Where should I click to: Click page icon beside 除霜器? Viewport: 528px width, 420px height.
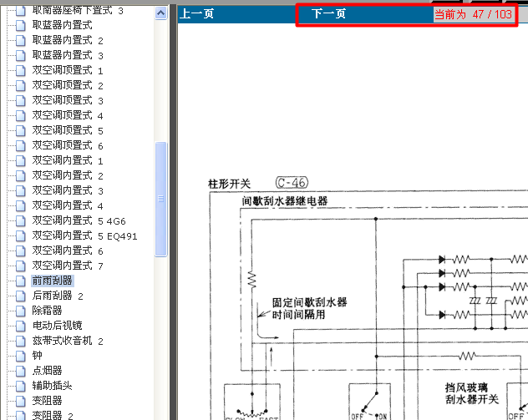[21, 311]
